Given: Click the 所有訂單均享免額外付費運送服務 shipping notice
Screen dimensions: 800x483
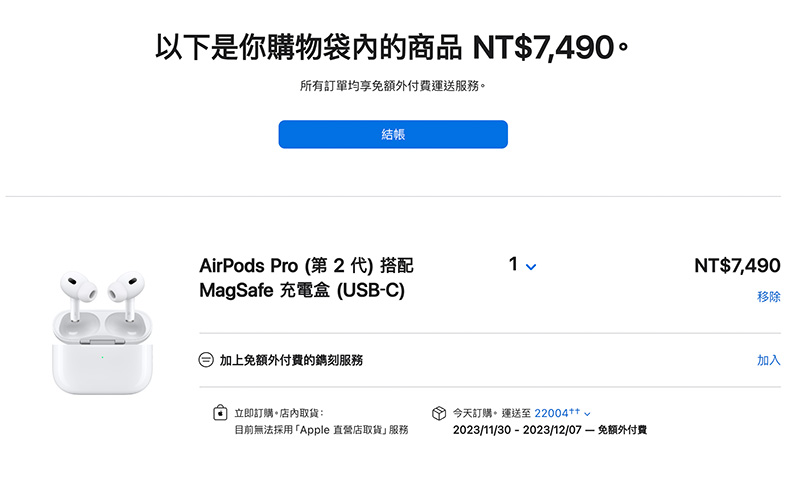Looking at the screenshot, I should tap(392, 86).
